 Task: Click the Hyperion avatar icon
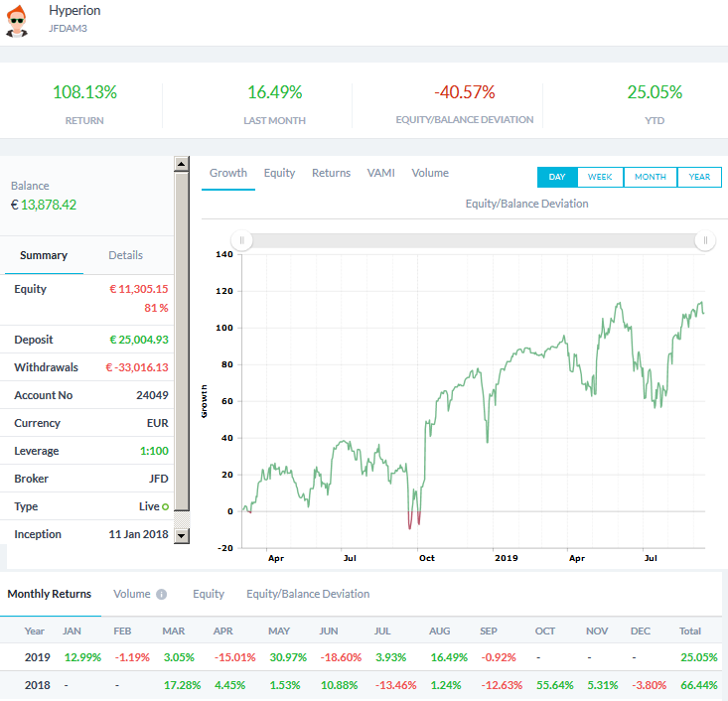(x=19, y=19)
